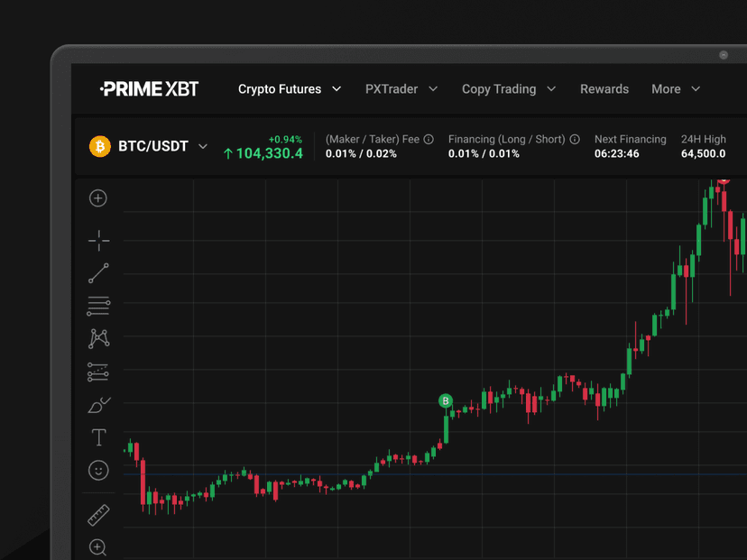Open the Crypto Futures dropdown menu
747x560 pixels.
click(289, 89)
